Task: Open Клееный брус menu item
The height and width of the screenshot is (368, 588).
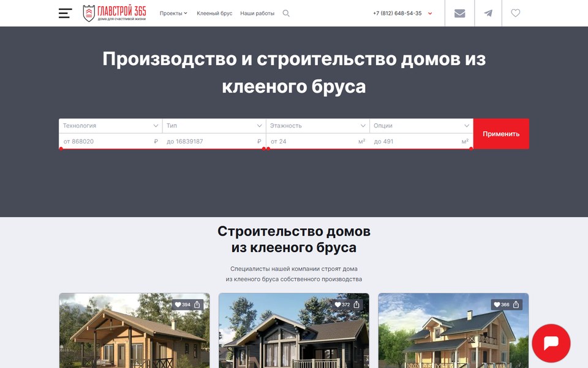Action: point(214,13)
